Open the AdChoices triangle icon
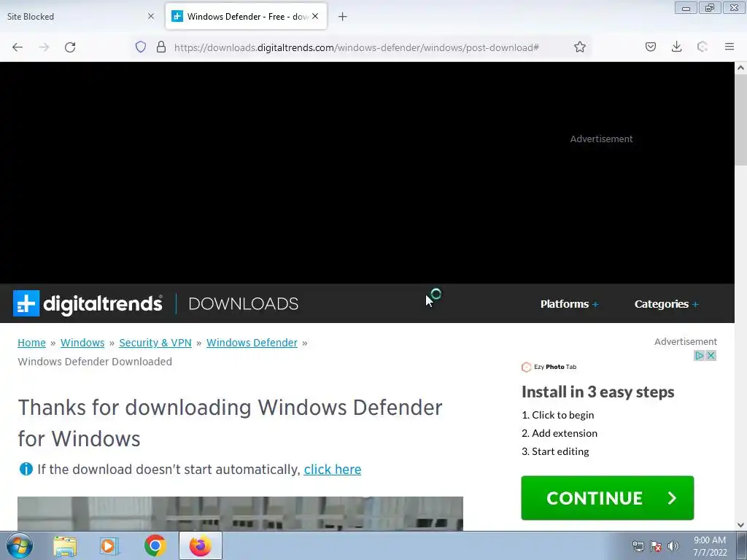Screen dimensions: 747x560 tap(699, 355)
